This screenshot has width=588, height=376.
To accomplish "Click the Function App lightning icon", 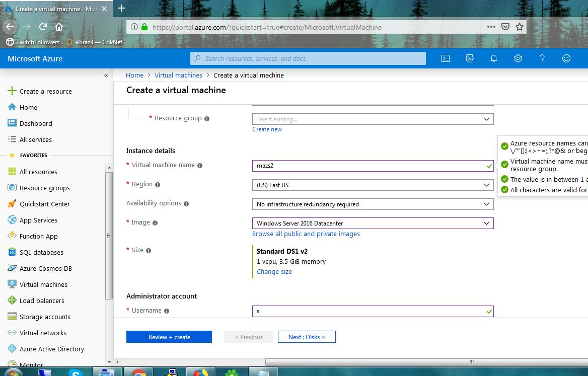I will point(12,236).
